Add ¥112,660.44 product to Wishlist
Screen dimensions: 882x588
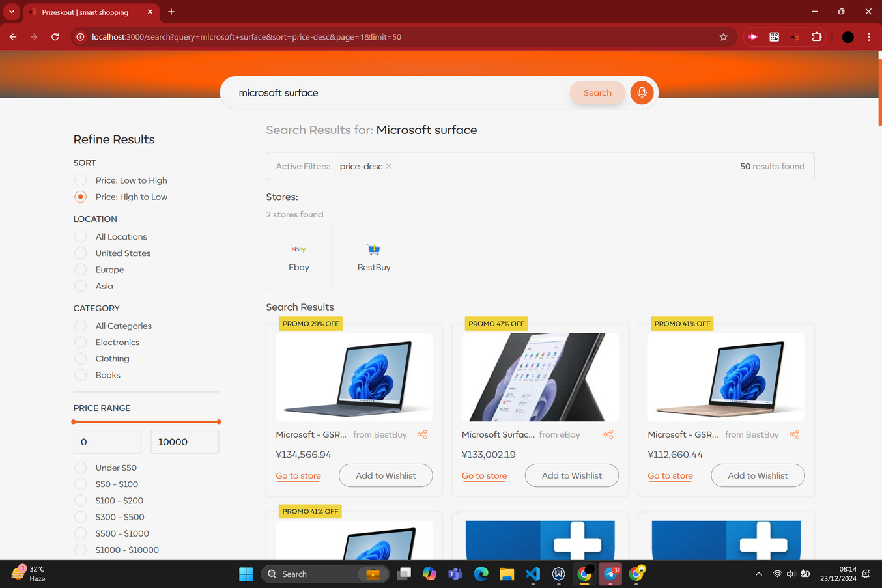[758, 475]
